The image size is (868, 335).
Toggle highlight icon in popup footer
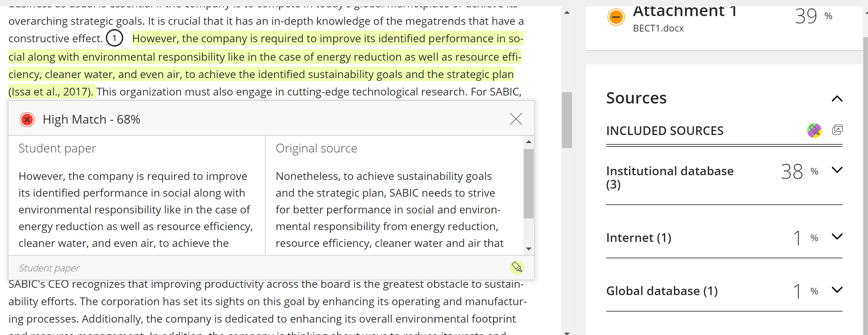[517, 268]
